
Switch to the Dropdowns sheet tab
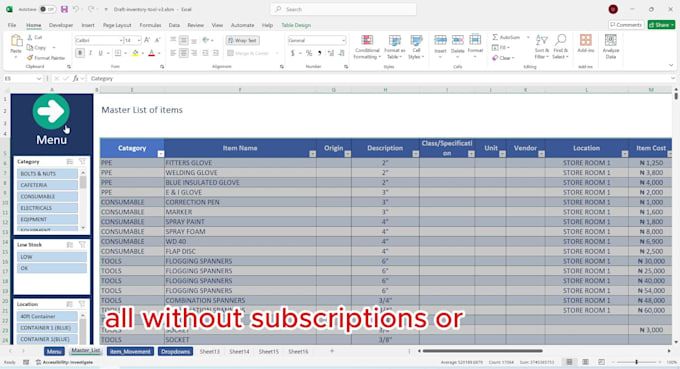(175, 351)
